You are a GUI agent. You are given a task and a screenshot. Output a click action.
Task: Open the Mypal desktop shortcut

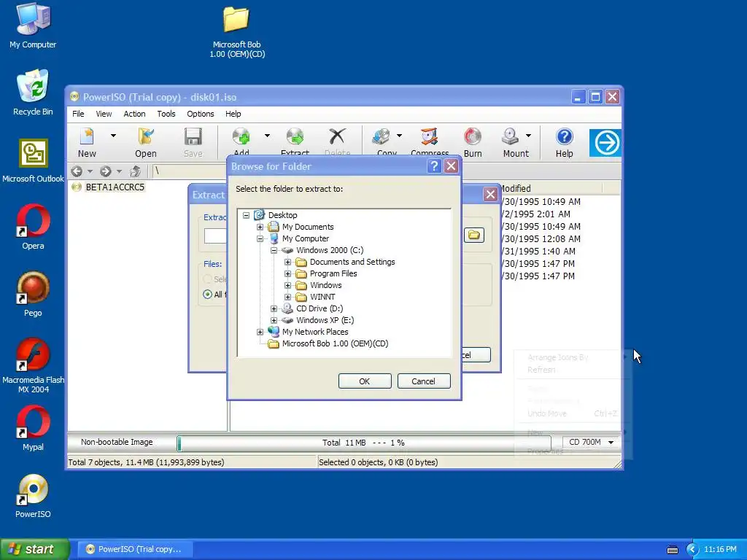pyautogui.click(x=33, y=427)
